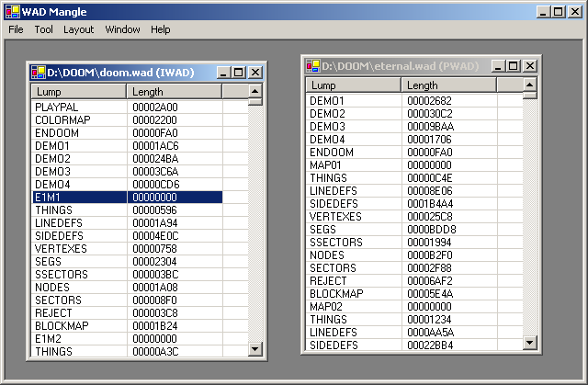Click scroll up arrow in eternal.wad list

click(529, 85)
